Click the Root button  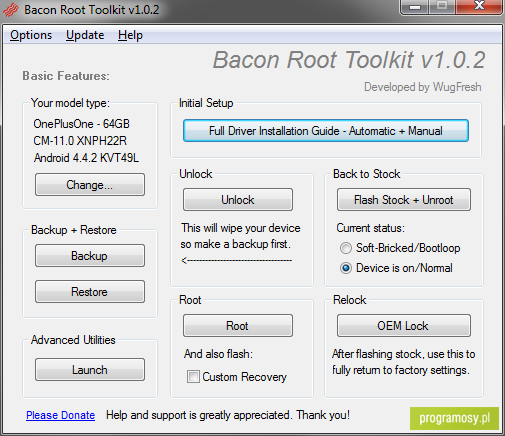(x=238, y=325)
